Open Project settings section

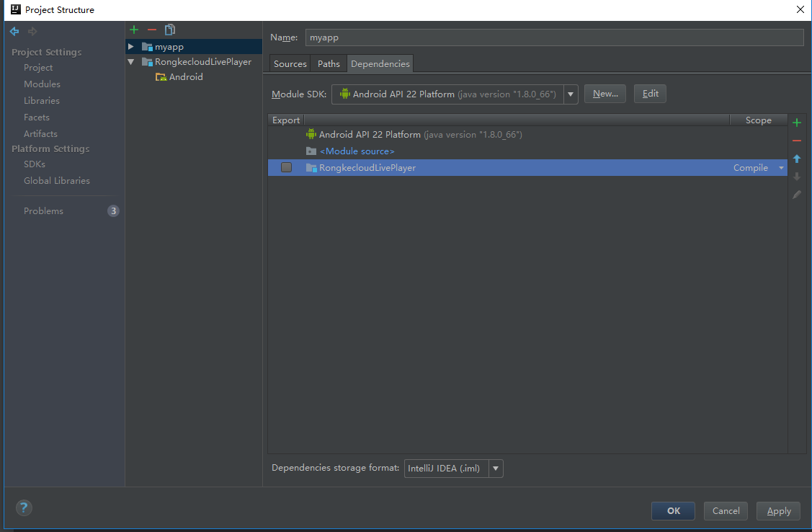click(x=38, y=68)
